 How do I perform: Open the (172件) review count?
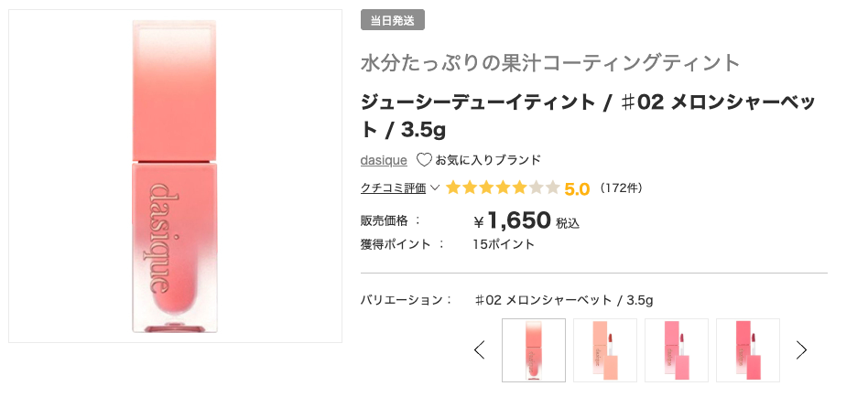click(622, 188)
